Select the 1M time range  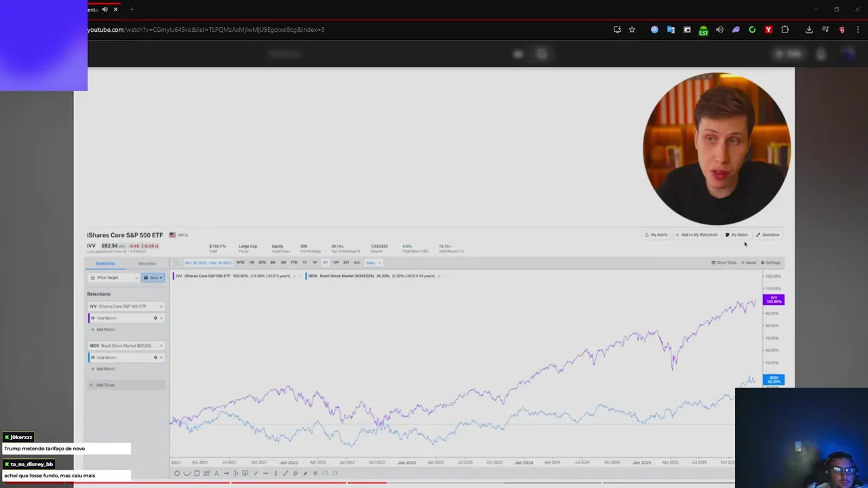[x=252, y=262]
